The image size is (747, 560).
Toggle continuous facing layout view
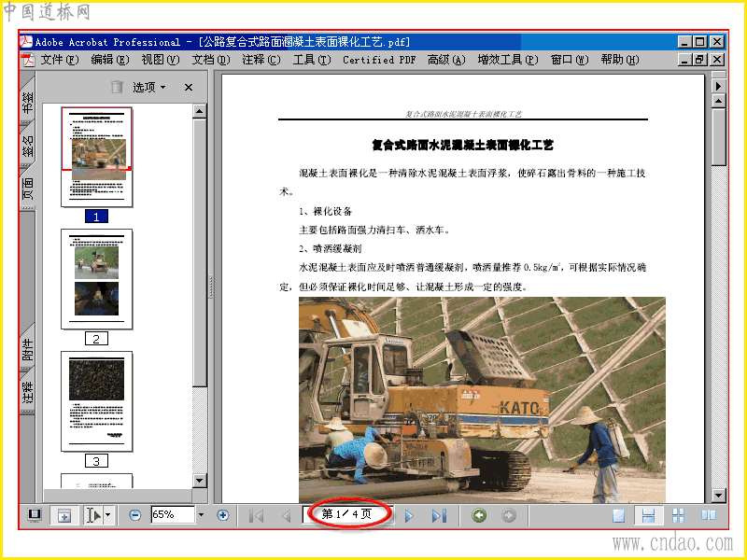[x=678, y=515]
